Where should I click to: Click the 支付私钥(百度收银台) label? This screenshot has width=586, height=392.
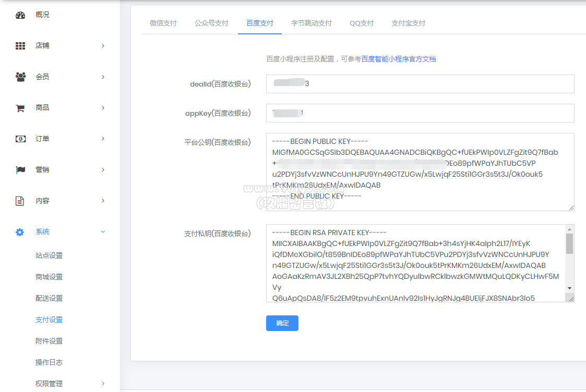click(218, 234)
